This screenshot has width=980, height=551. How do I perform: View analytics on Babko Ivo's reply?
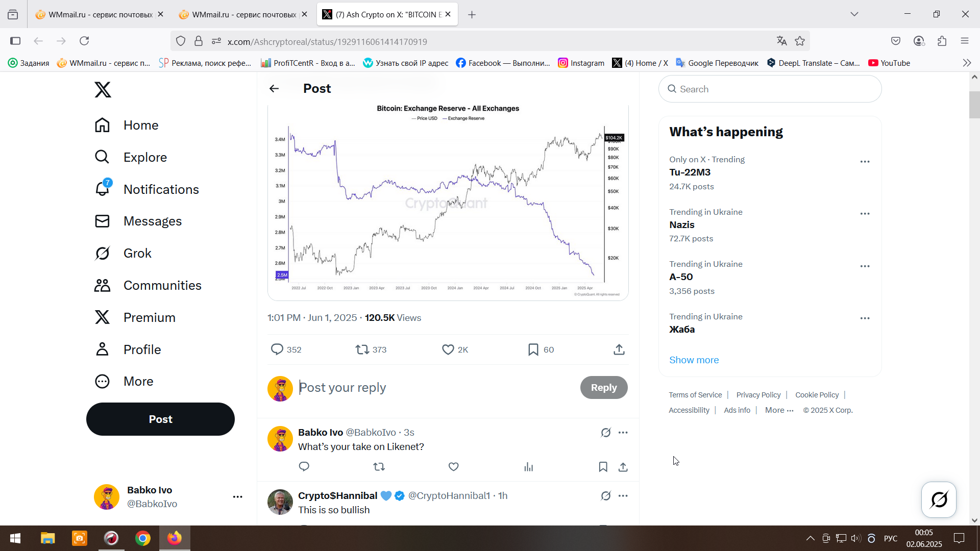point(529,467)
